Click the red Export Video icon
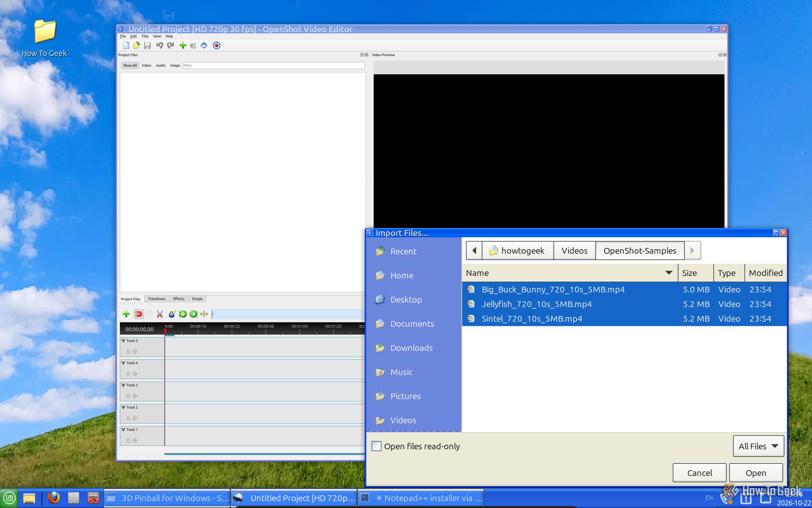Viewport: 812px width, 508px height. tap(217, 45)
